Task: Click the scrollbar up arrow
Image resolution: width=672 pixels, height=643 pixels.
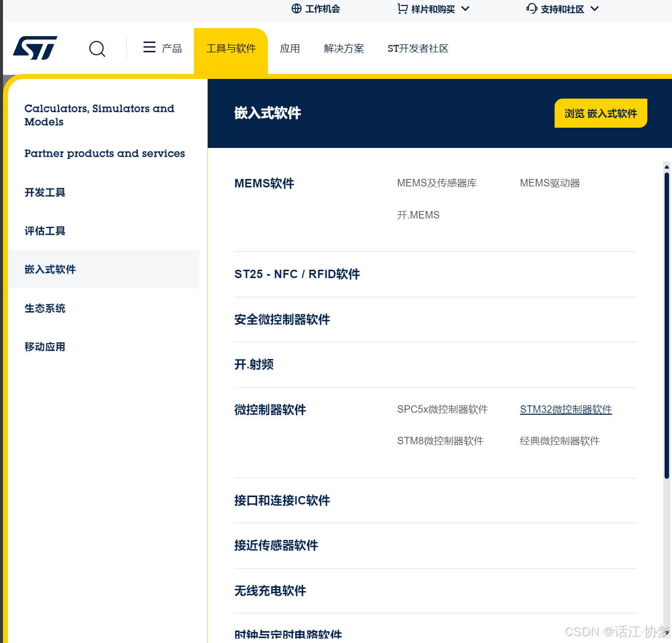Action: pos(667,167)
